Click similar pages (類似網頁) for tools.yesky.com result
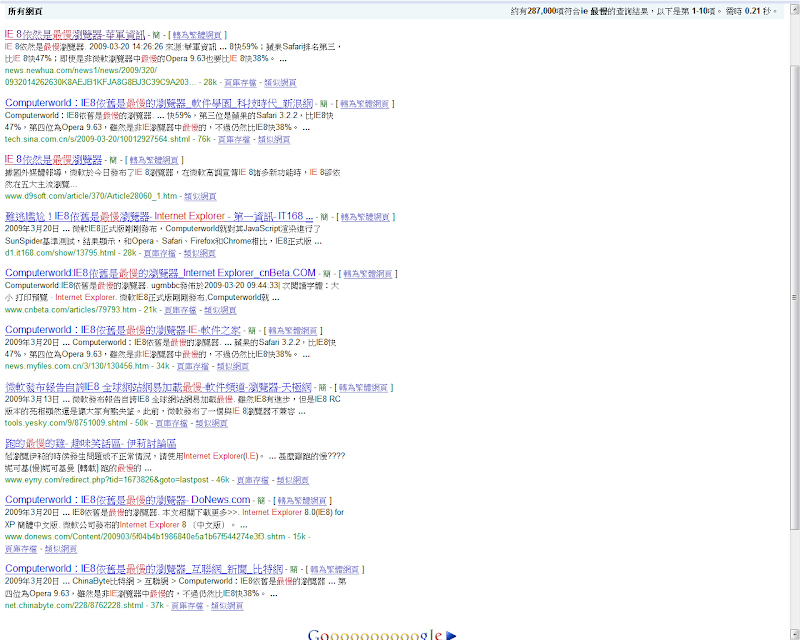The width and height of the screenshot is (800, 640). (212, 423)
